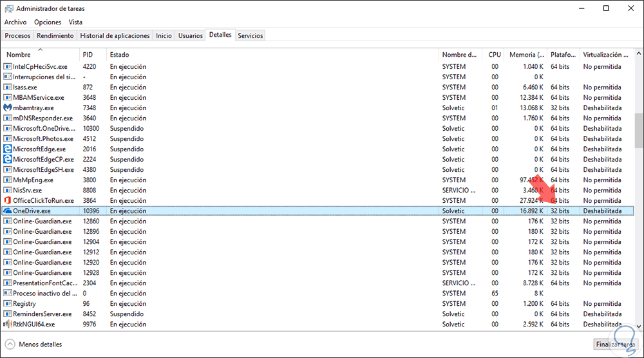
Task: Select Online-Guardian.exe with PID 12912
Action: 318,252
